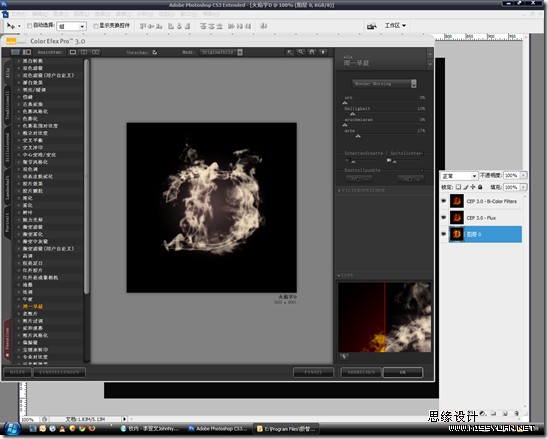The image size is (548, 439).
Task: Open the Monday Morning preset dropdown
Action: pos(384,84)
